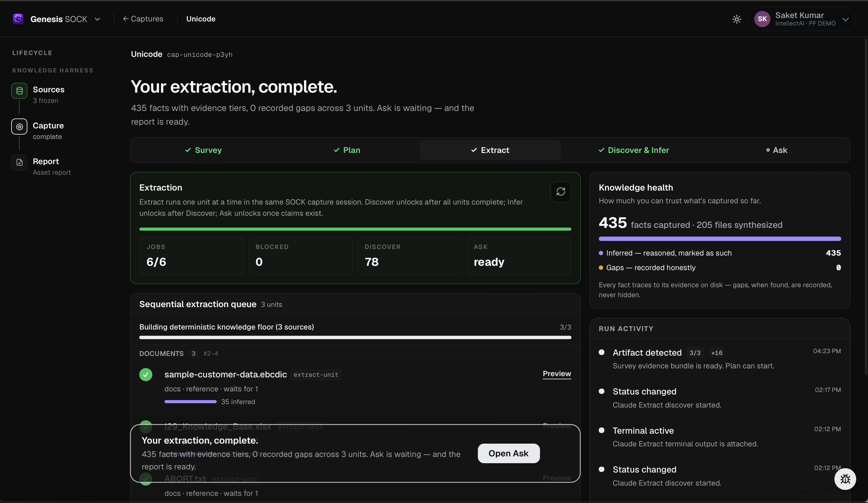Click page vertical scrollbar

tap(866, 207)
